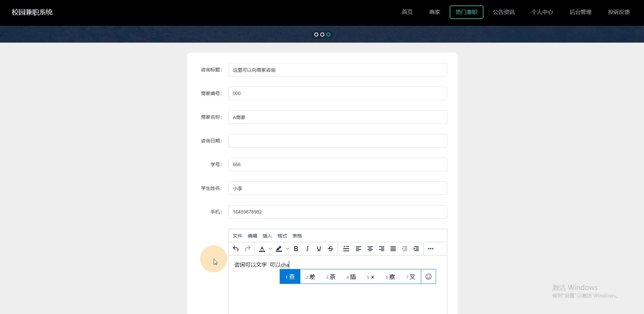Show the second carousel slide dot

click(322, 35)
